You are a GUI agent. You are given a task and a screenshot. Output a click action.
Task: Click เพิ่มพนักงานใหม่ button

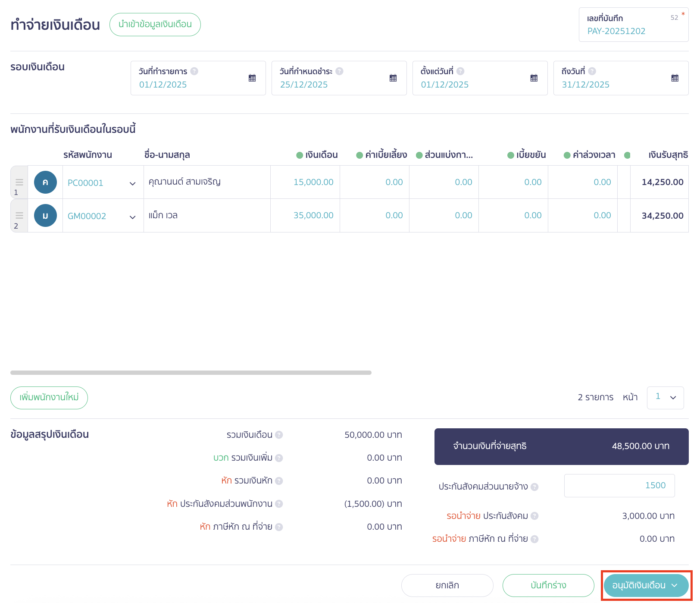coord(49,397)
